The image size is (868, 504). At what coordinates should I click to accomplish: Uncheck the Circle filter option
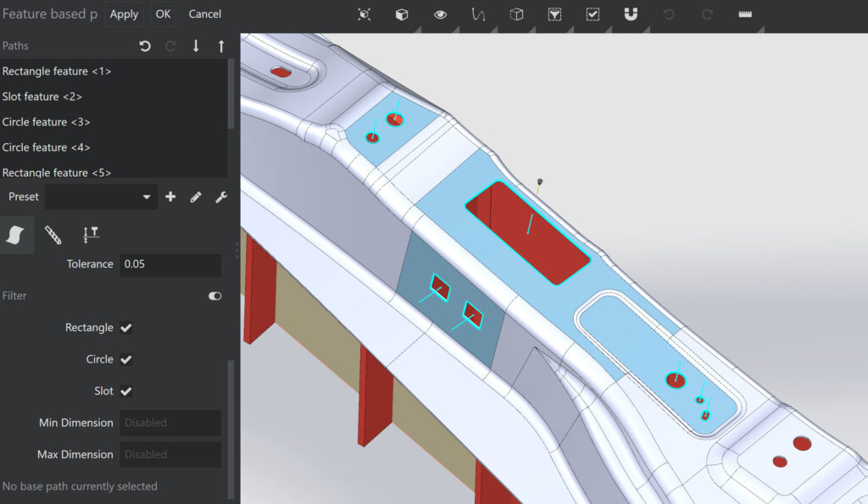125,359
